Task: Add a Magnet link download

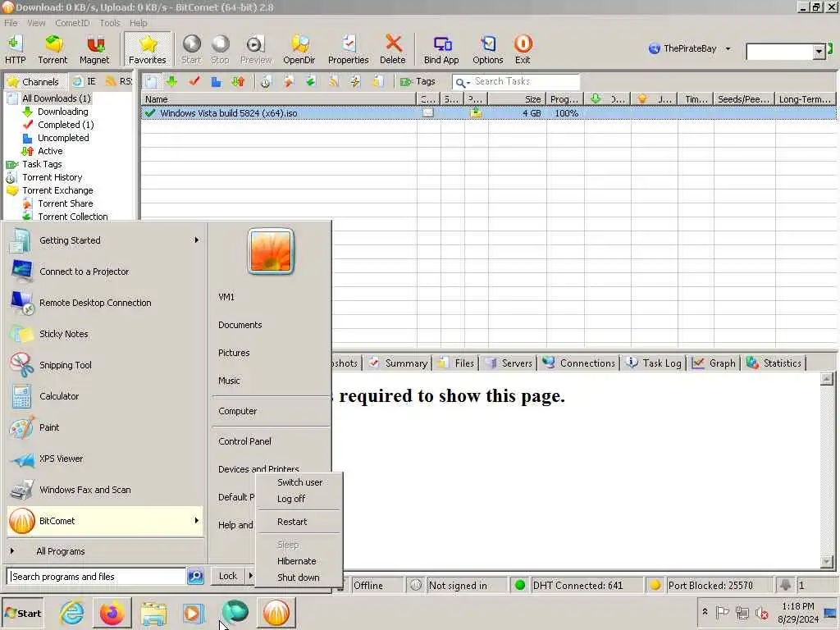Action: click(x=94, y=49)
